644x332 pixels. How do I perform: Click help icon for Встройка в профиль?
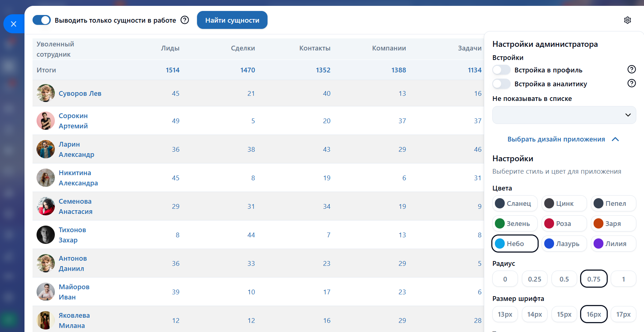[x=631, y=69]
